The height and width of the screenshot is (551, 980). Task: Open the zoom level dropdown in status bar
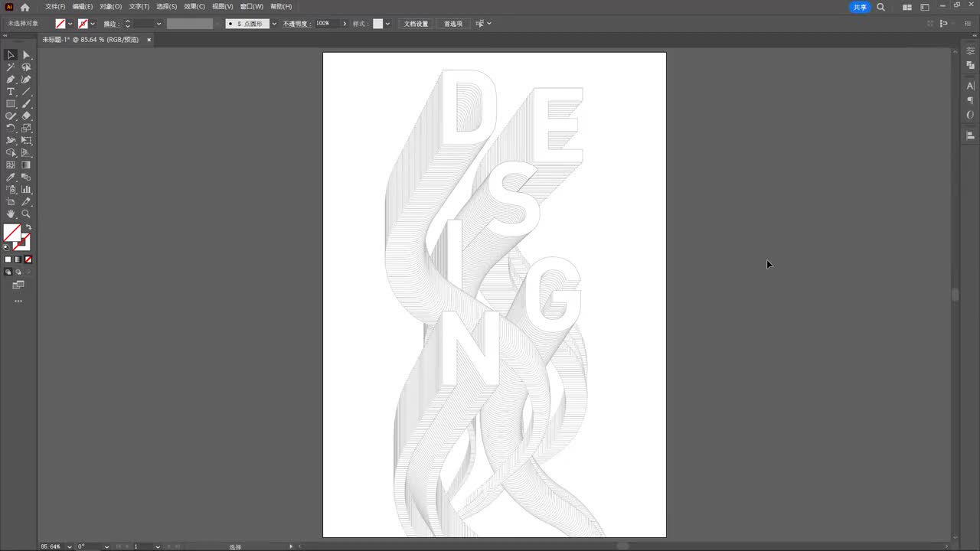coord(70,546)
